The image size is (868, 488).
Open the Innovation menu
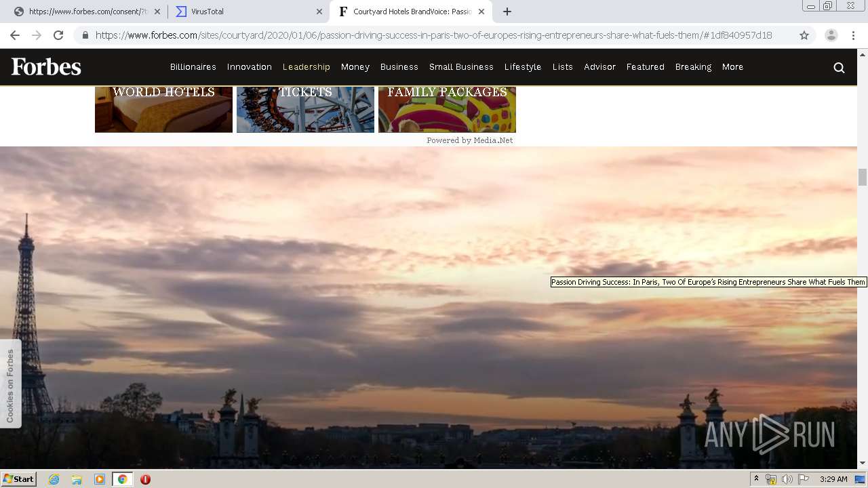pos(250,67)
